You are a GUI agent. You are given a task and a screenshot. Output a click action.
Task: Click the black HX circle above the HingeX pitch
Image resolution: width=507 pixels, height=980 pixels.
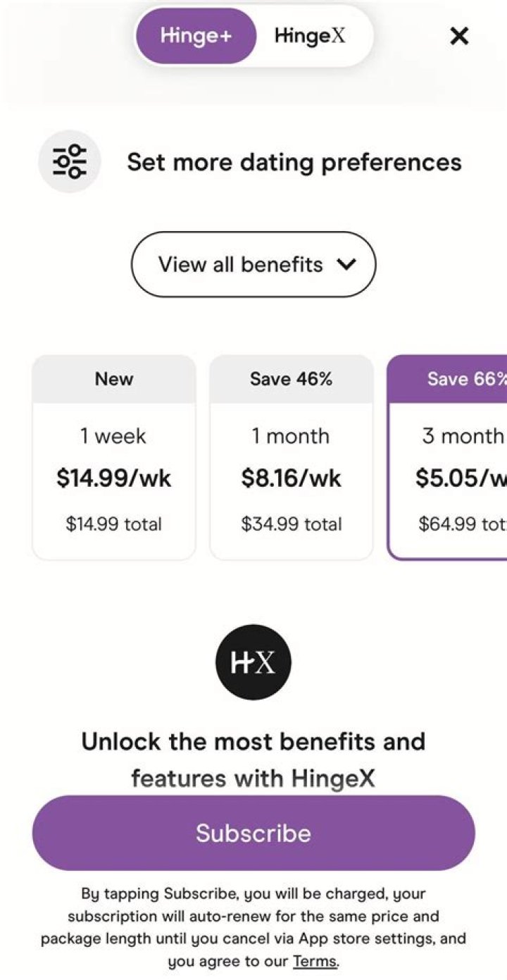click(254, 661)
